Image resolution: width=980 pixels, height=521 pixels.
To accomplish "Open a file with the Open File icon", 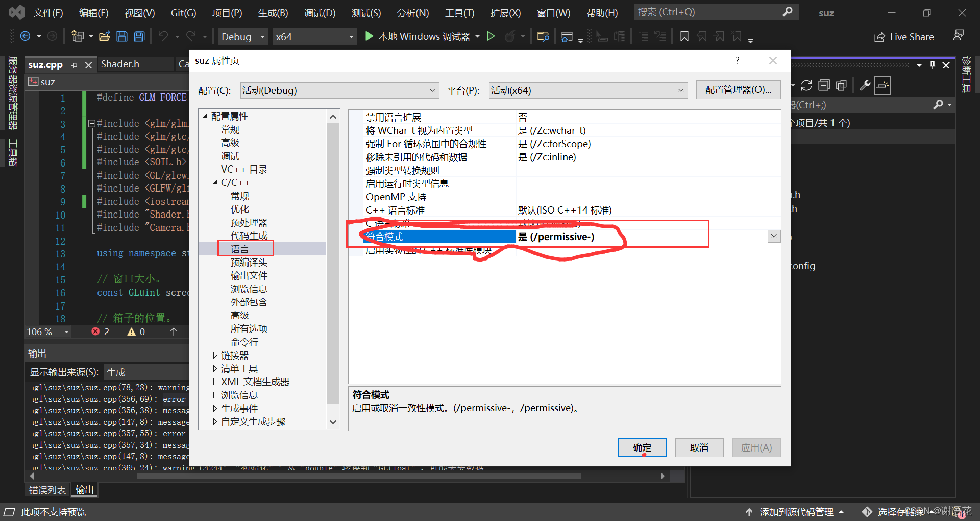I will click(x=104, y=36).
